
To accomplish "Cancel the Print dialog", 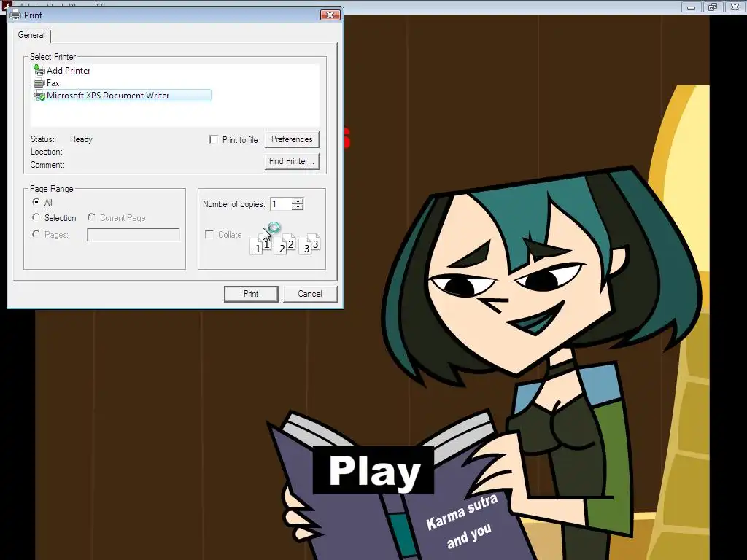I will [310, 294].
